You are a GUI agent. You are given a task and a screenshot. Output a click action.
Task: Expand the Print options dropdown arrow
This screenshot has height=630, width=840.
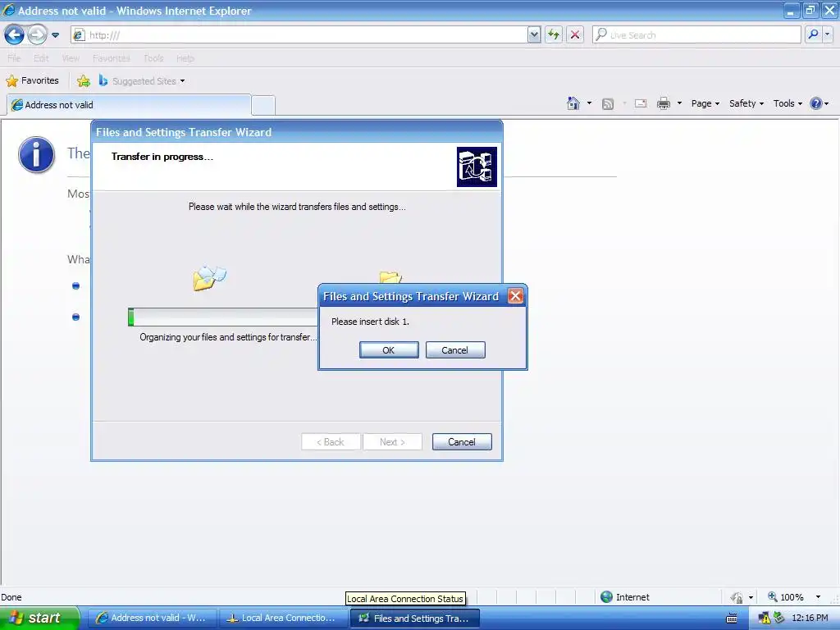pos(679,103)
